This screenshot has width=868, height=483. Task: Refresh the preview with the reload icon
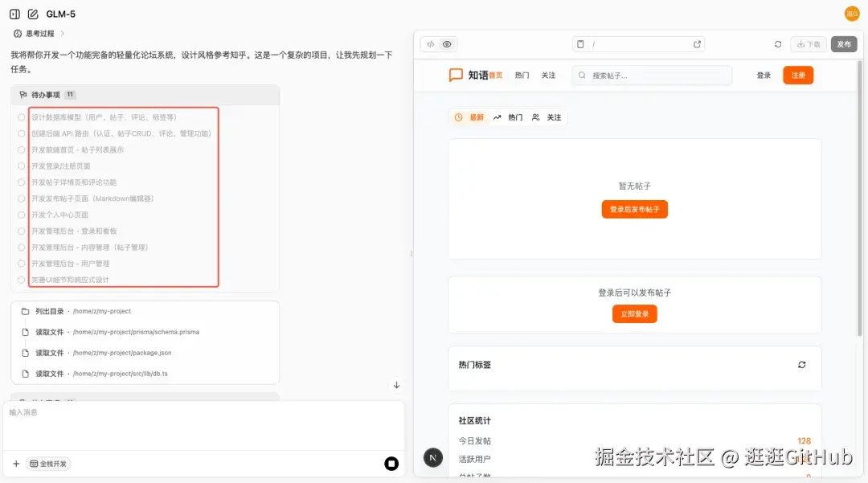pos(778,44)
